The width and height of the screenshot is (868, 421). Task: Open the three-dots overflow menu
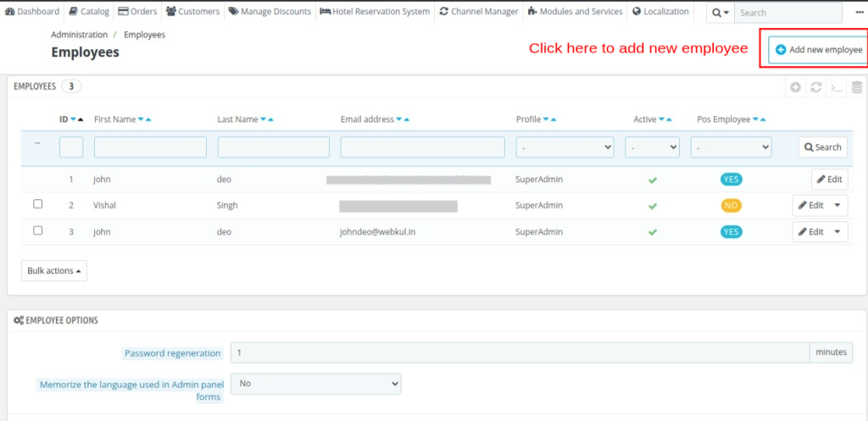tap(860, 12)
